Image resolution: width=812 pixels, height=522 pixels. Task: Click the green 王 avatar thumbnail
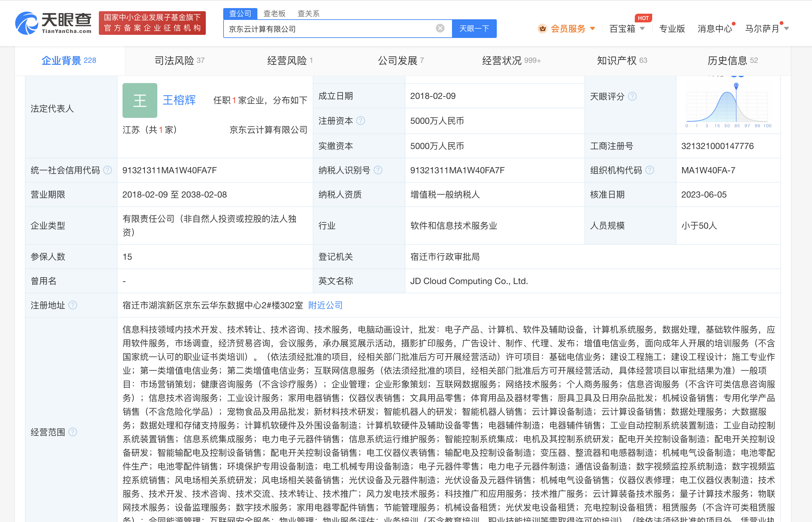pyautogui.click(x=140, y=100)
